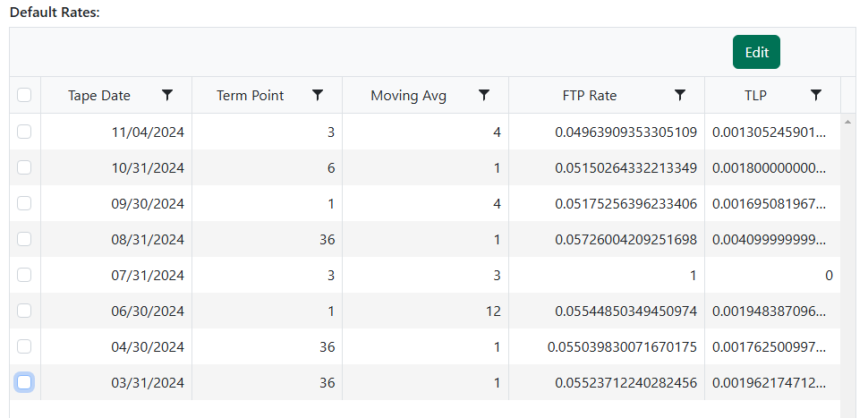Check the 03/31/2024 row checkbox

pyautogui.click(x=24, y=382)
